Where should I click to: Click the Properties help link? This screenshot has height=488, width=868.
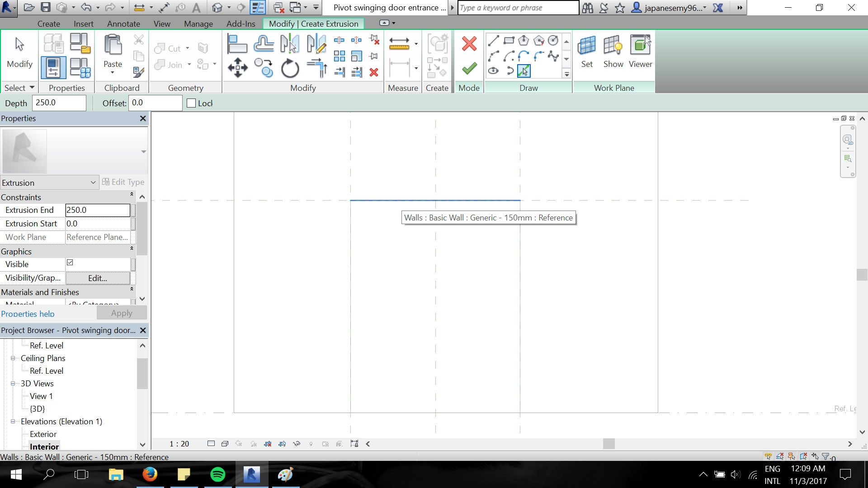[28, 314]
